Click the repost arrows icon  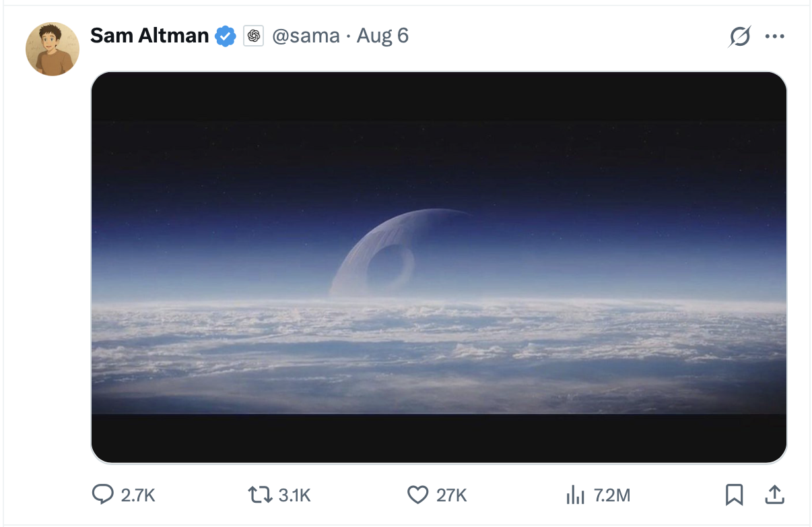coord(259,495)
